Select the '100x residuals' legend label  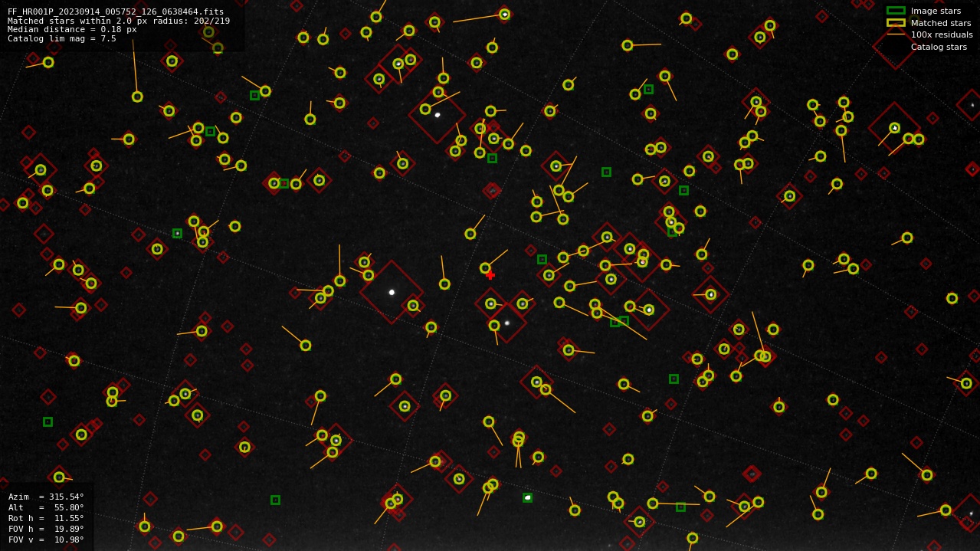[x=942, y=34]
